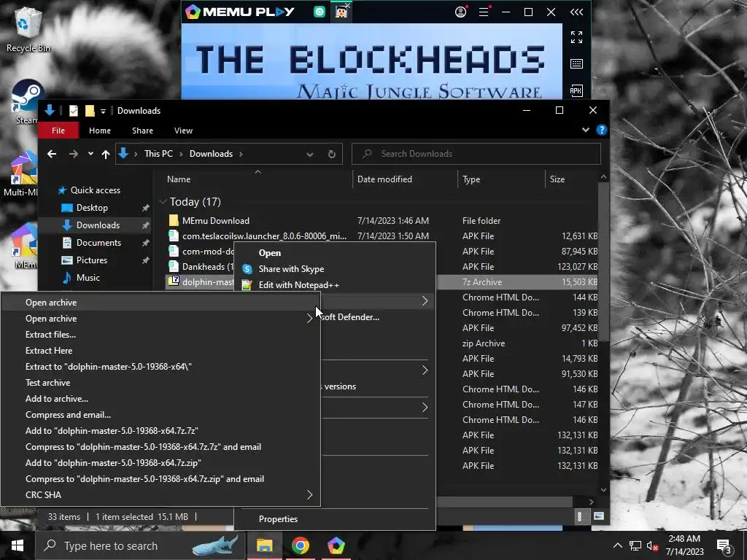Image resolution: width=747 pixels, height=560 pixels.
Task: Click the muted volume tray icon
Action: (652, 545)
